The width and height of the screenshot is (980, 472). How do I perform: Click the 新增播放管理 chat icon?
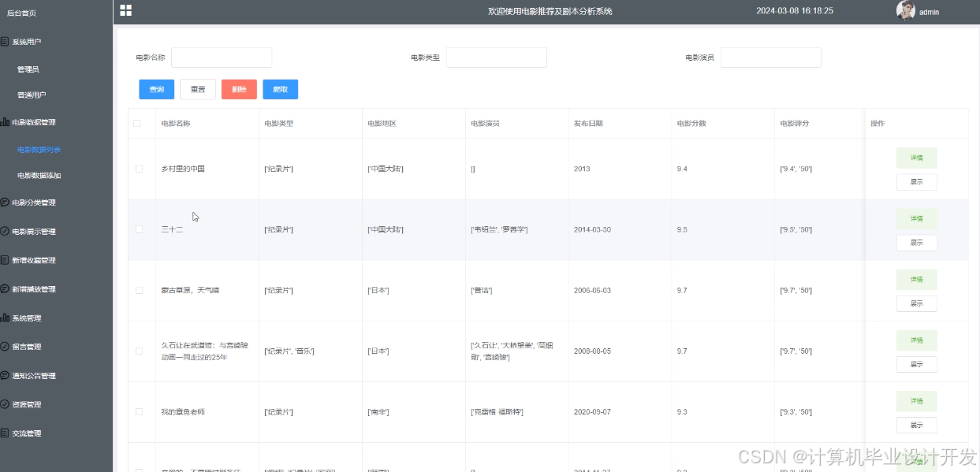(x=5, y=289)
